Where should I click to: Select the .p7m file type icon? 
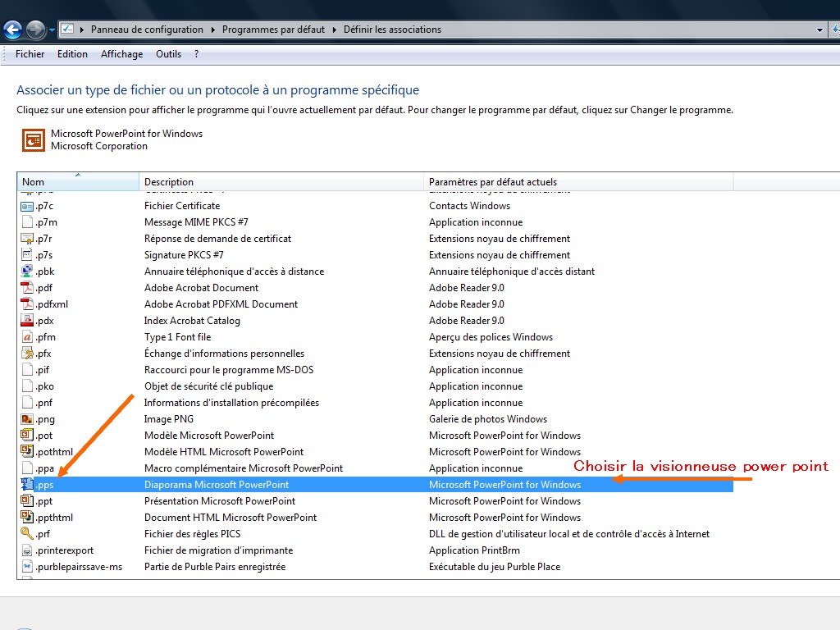tap(27, 221)
